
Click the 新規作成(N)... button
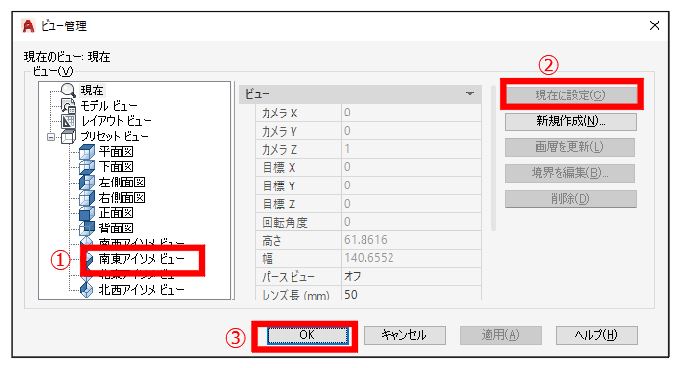click(571, 121)
